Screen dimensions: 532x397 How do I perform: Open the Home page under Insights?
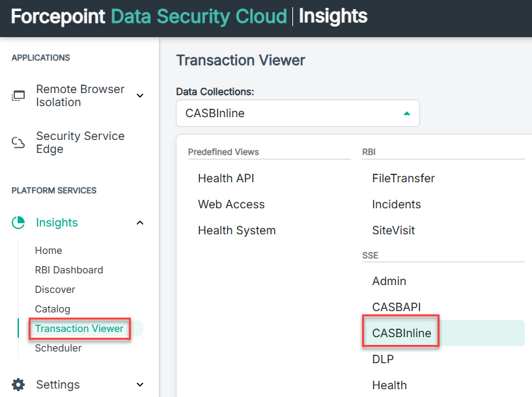coord(49,251)
